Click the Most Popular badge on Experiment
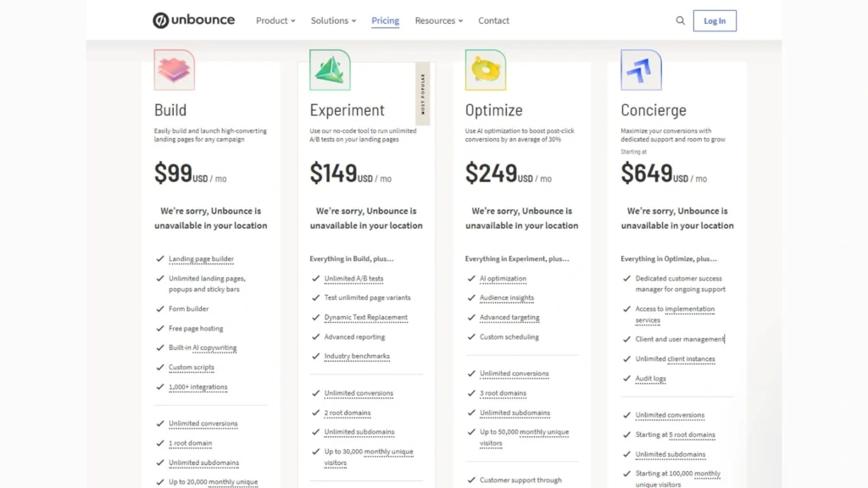The height and width of the screenshot is (488, 868). pyautogui.click(x=423, y=93)
